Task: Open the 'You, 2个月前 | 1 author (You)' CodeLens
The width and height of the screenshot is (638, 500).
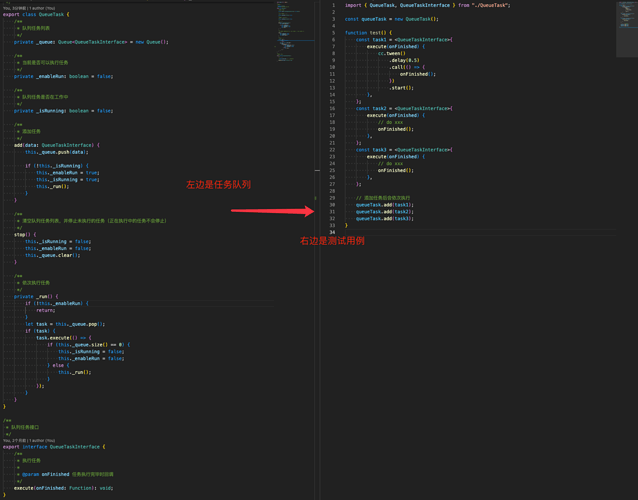Action: (29, 441)
